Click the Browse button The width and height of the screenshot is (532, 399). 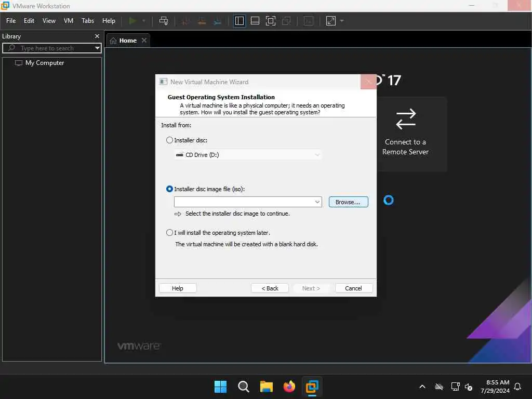348,202
